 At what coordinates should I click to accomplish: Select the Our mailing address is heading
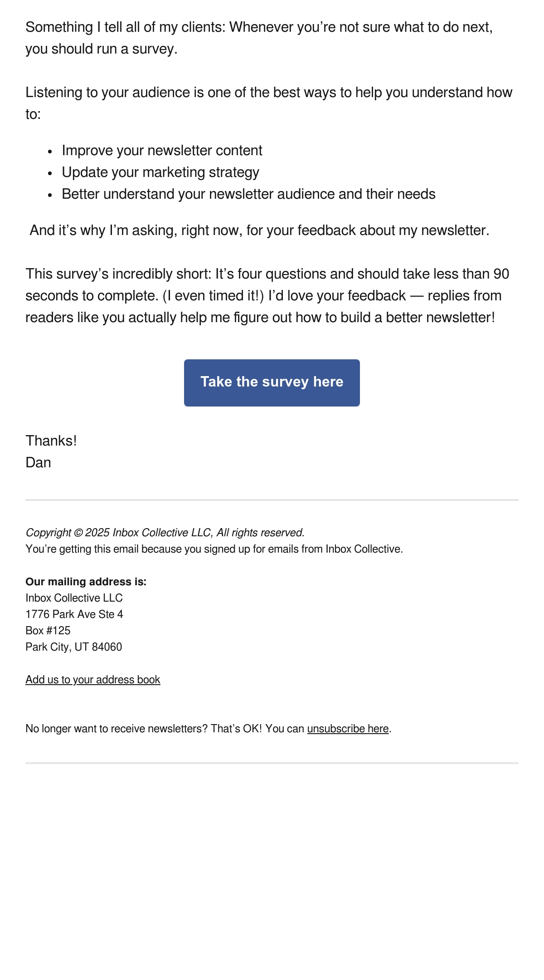click(x=86, y=581)
